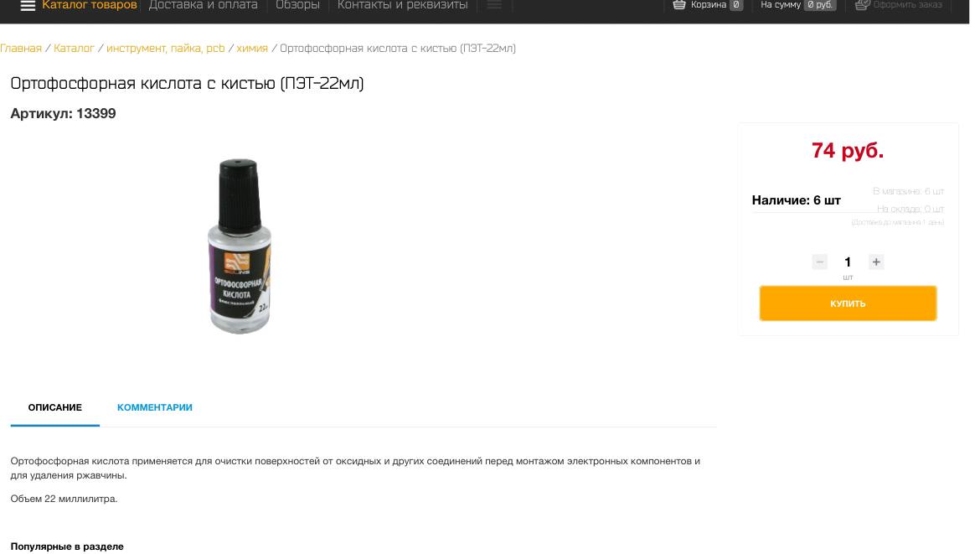
Task: Open Каталог товаров menu label
Action: point(90,5)
